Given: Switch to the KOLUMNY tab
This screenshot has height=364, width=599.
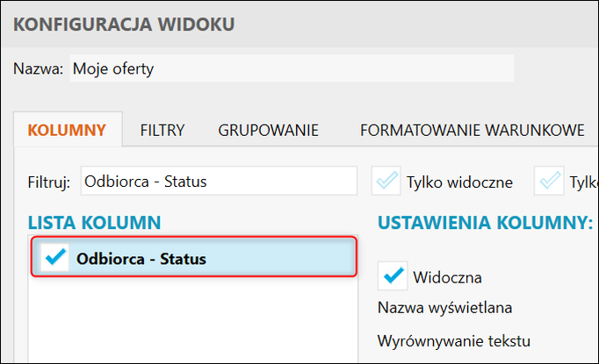Looking at the screenshot, I should 67,131.
